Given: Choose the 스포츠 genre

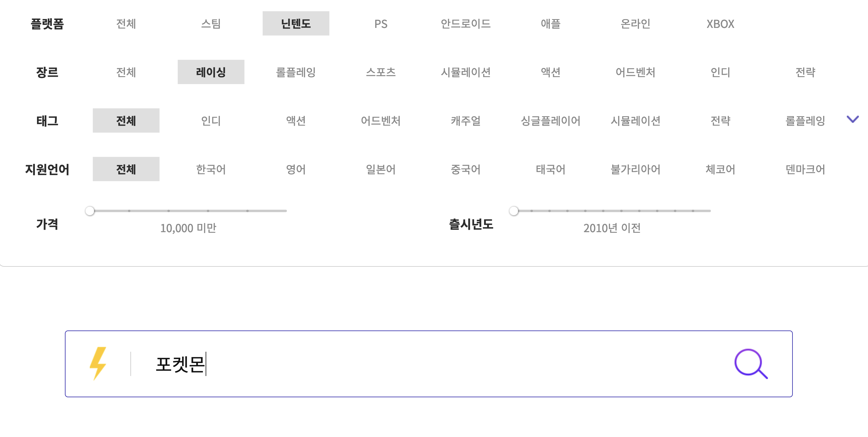Looking at the screenshot, I should coord(381,72).
